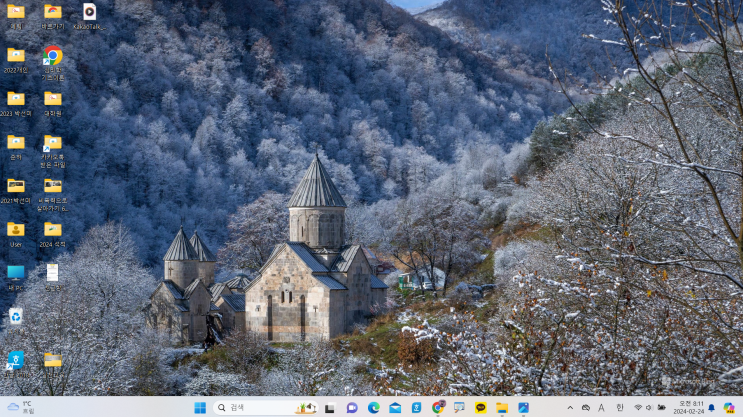
Task: Open the KakaoTalk video file on desktop
Action: 89,17
